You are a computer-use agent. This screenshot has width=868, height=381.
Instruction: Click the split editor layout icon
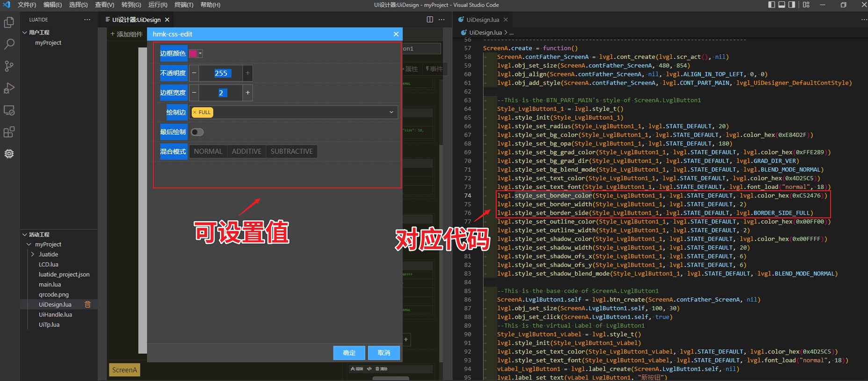tap(429, 20)
